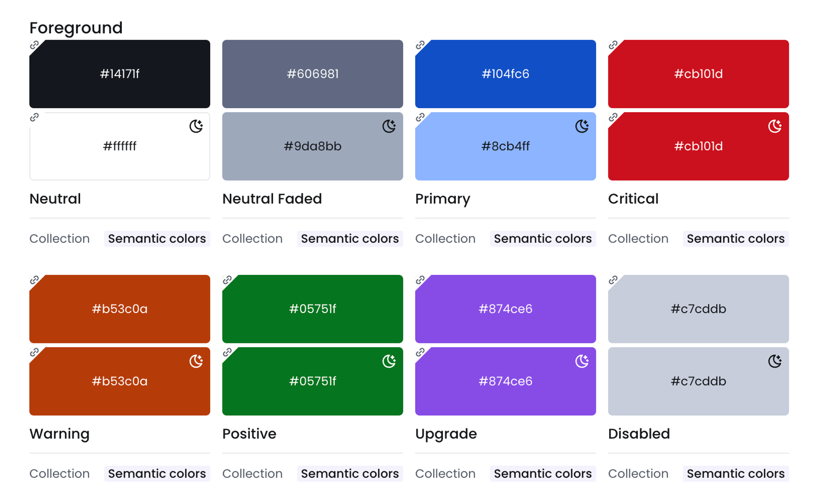Select the #874ce6 Upgrade color swatch
Screen dimensions: 826x504
[506, 309]
